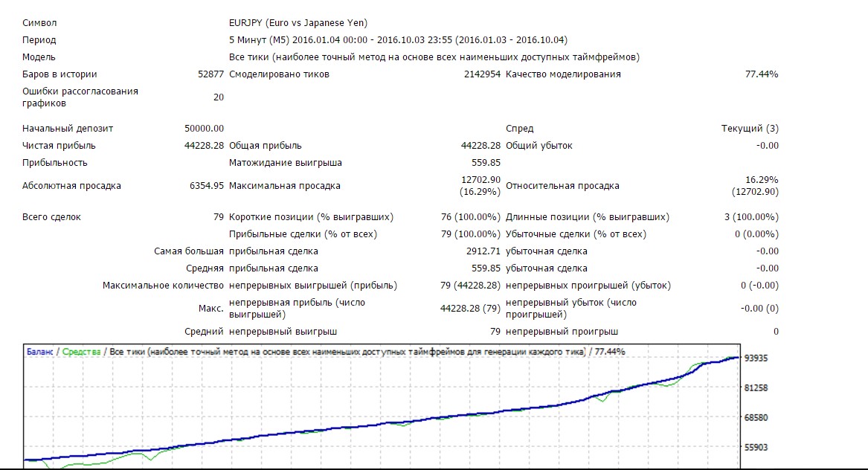
Task: Click the EURJPY (Euro vs Japanese Yen) symbol value
Action: (x=298, y=23)
